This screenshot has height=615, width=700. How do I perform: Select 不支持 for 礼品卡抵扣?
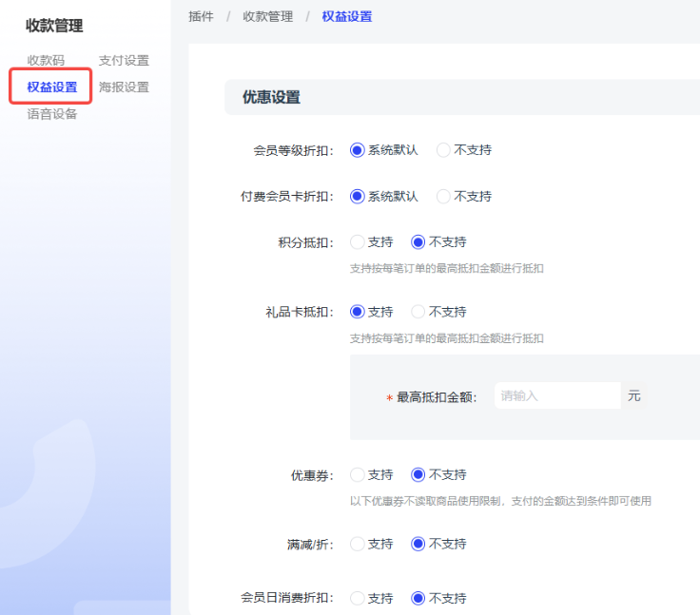tap(418, 312)
